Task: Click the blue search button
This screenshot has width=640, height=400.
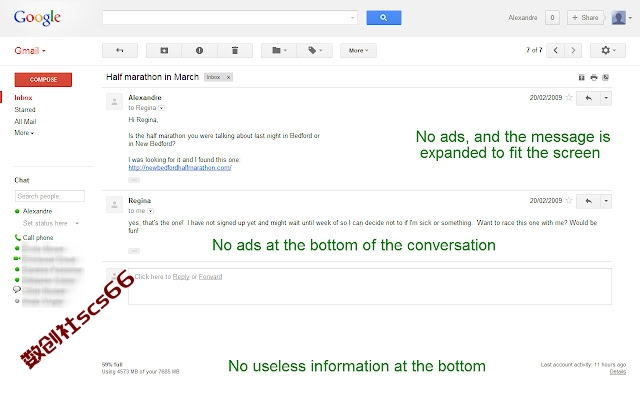Action: (x=383, y=18)
